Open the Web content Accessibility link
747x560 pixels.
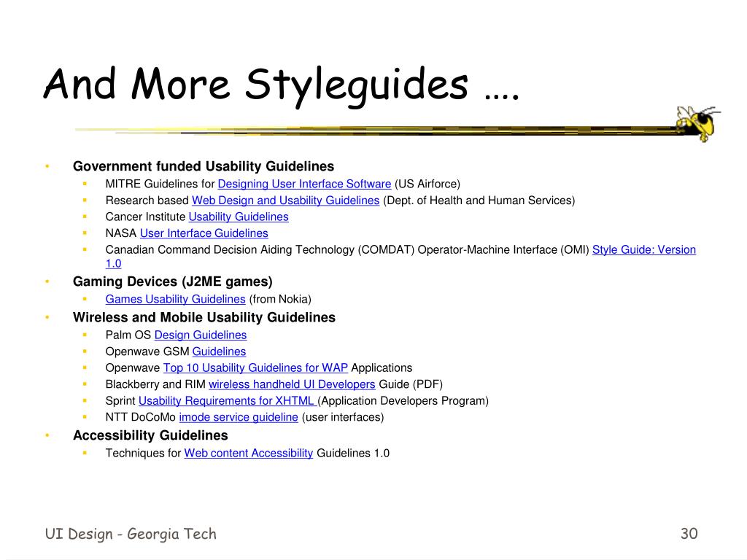[x=249, y=454]
